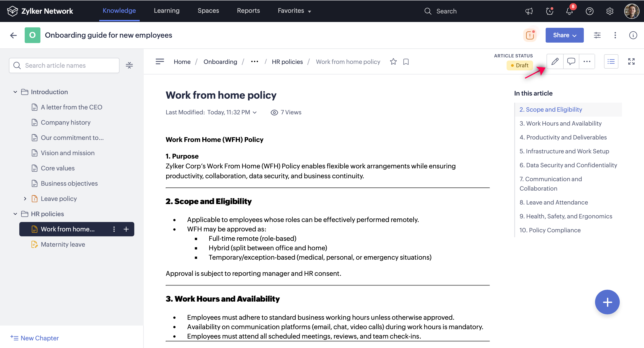Collapse all chapters icon beside search

point(129,65)
